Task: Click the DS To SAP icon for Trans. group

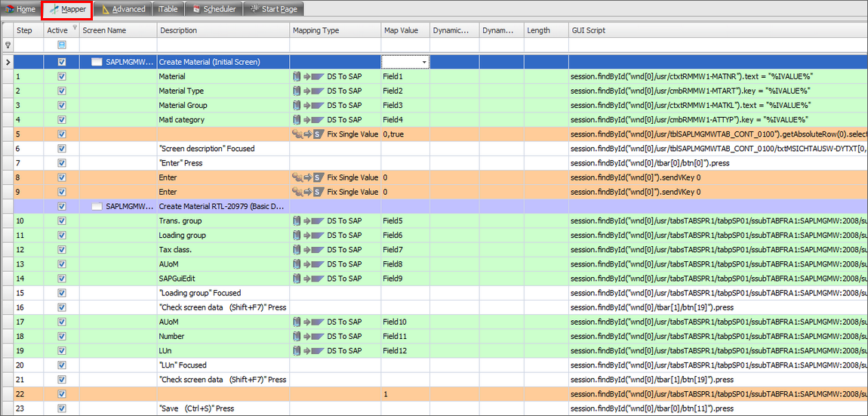Action: (x=309, y=220)
